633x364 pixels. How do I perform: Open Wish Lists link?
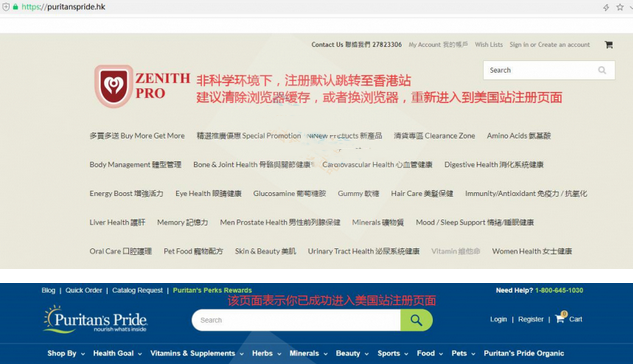pyautogui.click(x=488, y=44)
